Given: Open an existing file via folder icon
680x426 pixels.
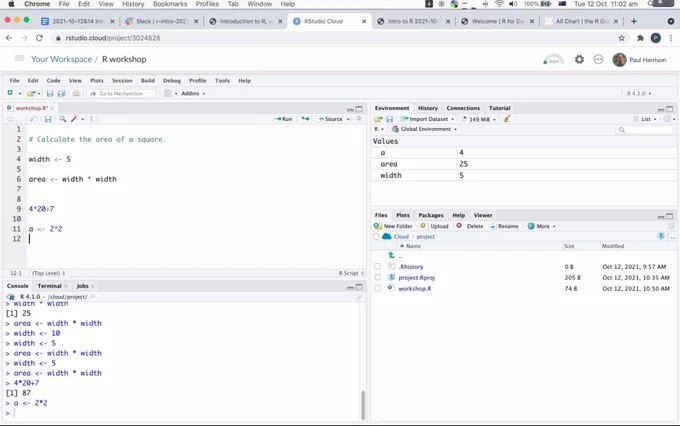Looking at the screenshot, I should click(31, 93).
